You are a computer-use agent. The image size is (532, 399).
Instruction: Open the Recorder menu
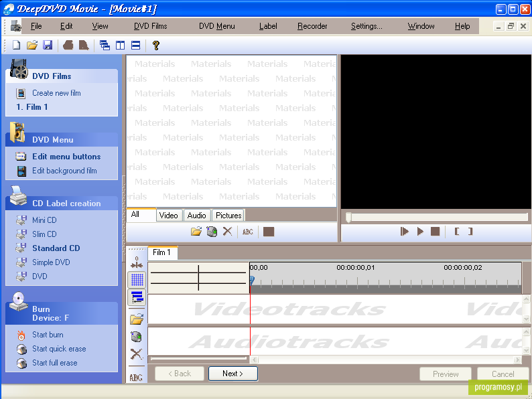coord(312,26)
